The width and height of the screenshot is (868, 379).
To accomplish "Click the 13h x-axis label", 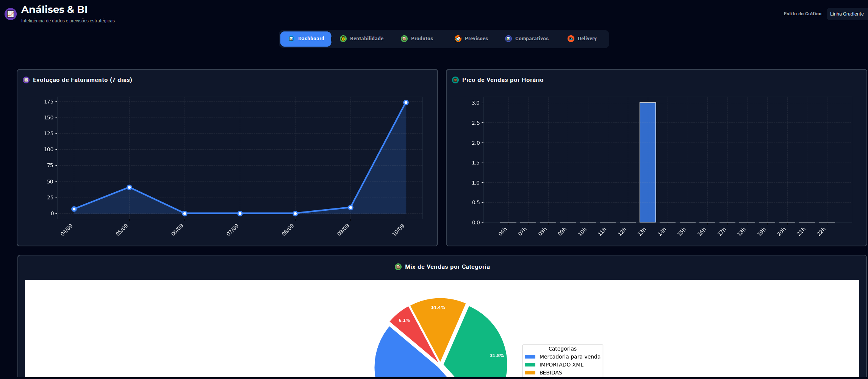I will [642, 232].
